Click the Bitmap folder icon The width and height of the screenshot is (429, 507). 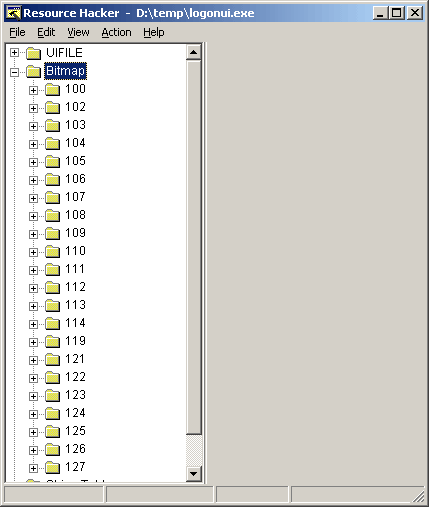click(x=33, y=71)
